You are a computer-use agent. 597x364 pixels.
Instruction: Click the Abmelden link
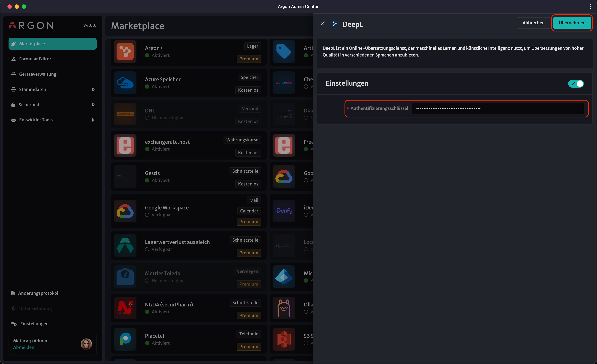coord(24,347)
